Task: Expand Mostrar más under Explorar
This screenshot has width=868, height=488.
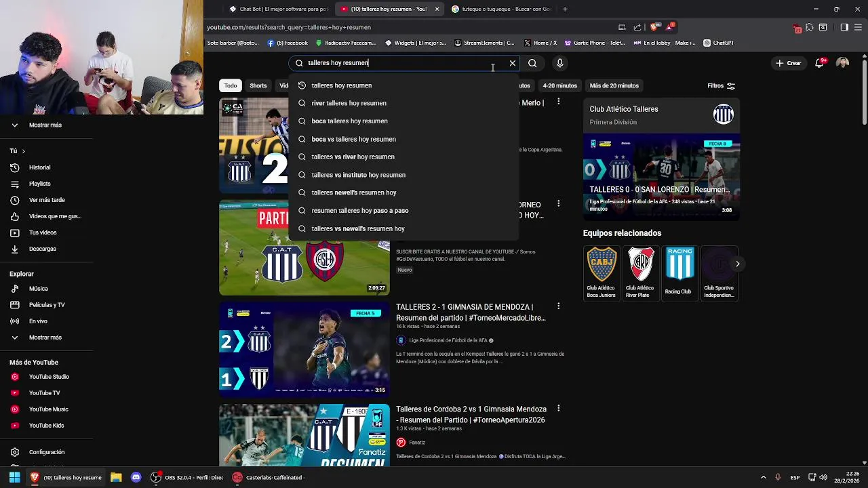Action: coord(46,338)
